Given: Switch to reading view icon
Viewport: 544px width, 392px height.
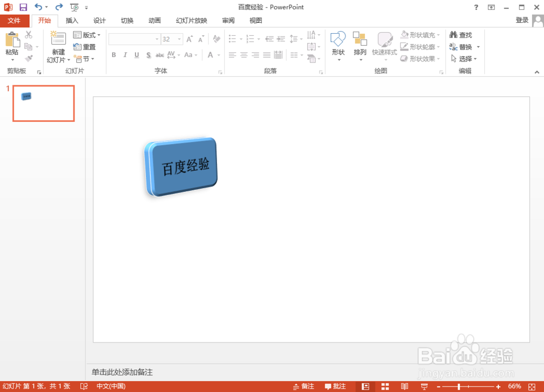Looking at the screenshot, I should tap(405, 387).
